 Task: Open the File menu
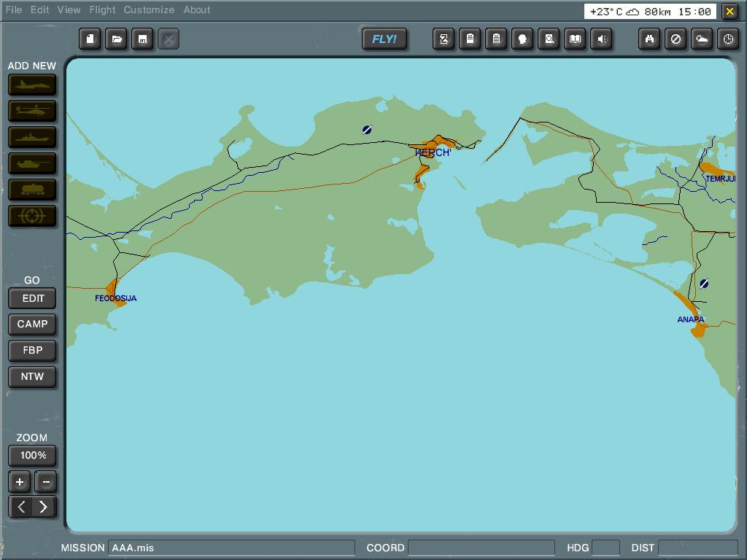[14, 9]
